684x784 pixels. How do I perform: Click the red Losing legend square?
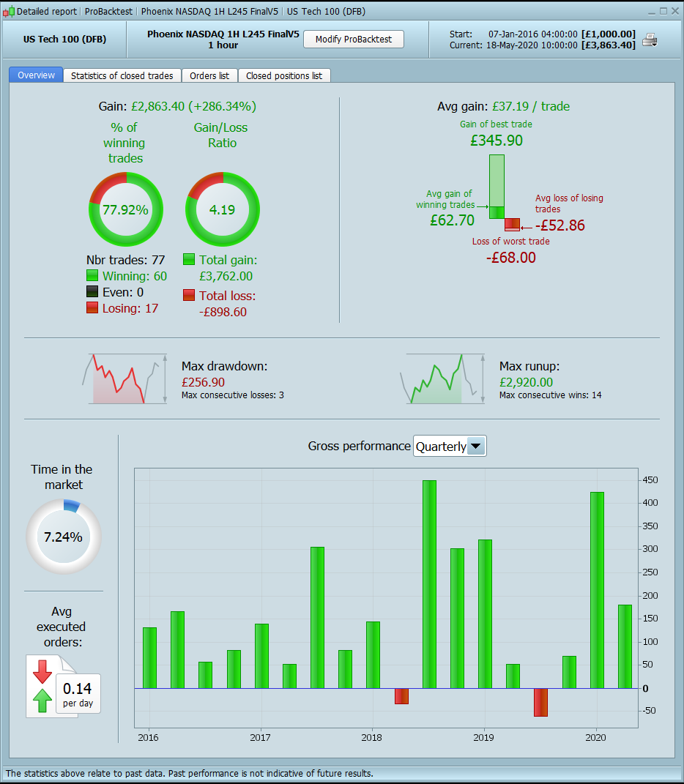[x=92, y=307]
